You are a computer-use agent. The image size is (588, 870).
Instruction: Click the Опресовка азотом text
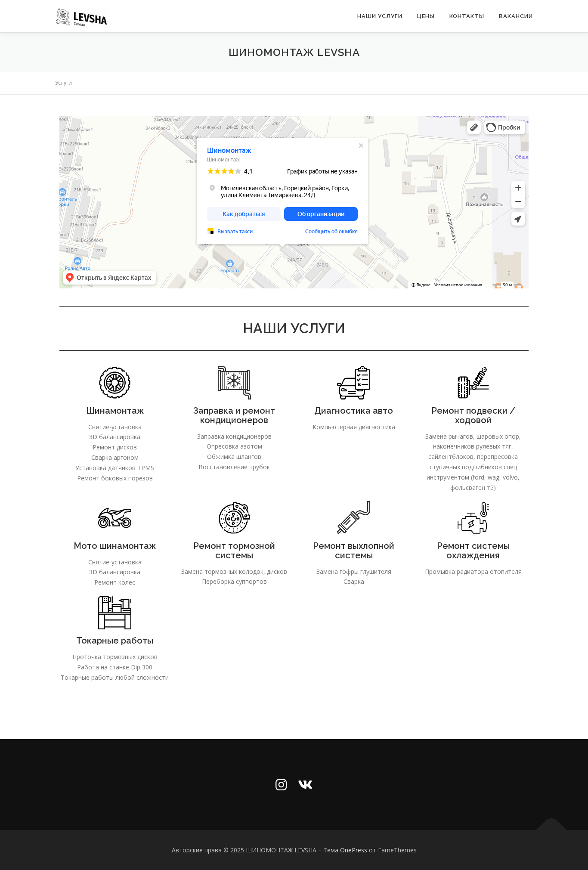click(x=234, y=446)
